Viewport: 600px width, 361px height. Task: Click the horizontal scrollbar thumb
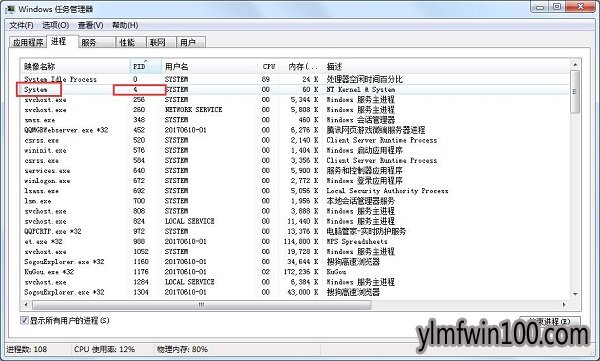tap(202, 305)
